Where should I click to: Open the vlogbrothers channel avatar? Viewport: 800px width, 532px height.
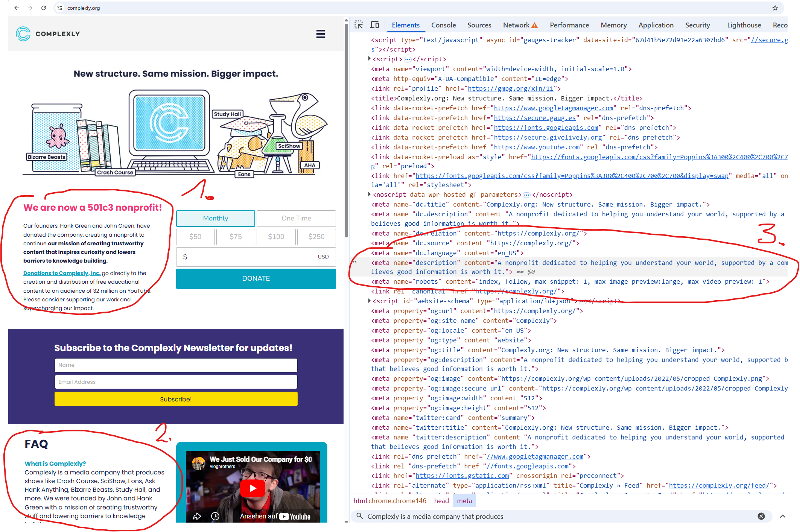pyautogui.click(x=198, y=463)
